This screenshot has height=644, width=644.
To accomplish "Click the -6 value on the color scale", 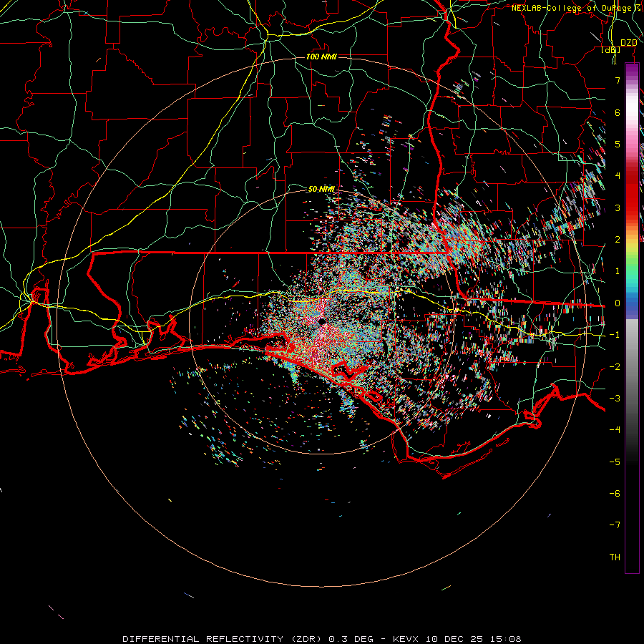I will [615, 494].
